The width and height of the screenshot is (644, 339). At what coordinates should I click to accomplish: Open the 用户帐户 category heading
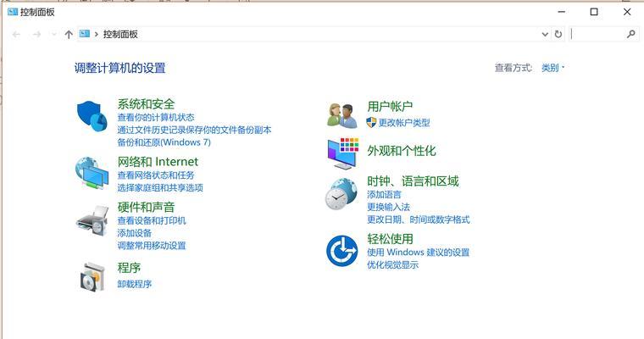coord(390,107)
